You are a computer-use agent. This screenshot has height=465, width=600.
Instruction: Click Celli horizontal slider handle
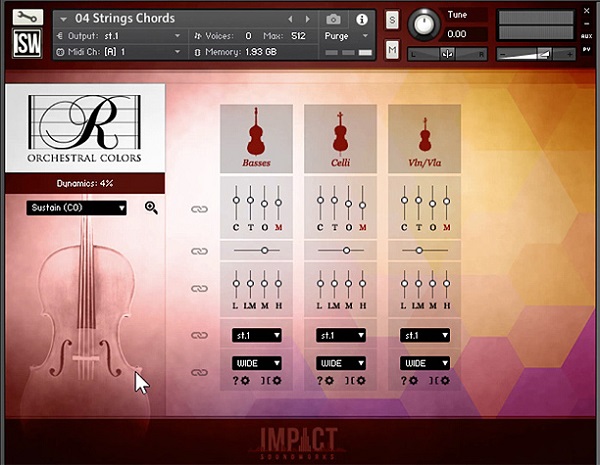[346, 250]
